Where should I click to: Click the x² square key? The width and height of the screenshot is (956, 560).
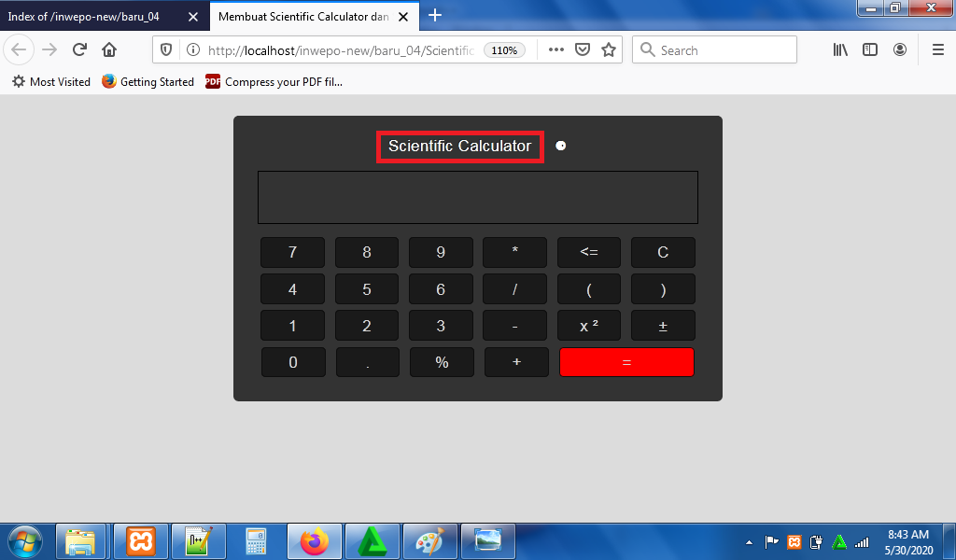(x=589, y=326)
